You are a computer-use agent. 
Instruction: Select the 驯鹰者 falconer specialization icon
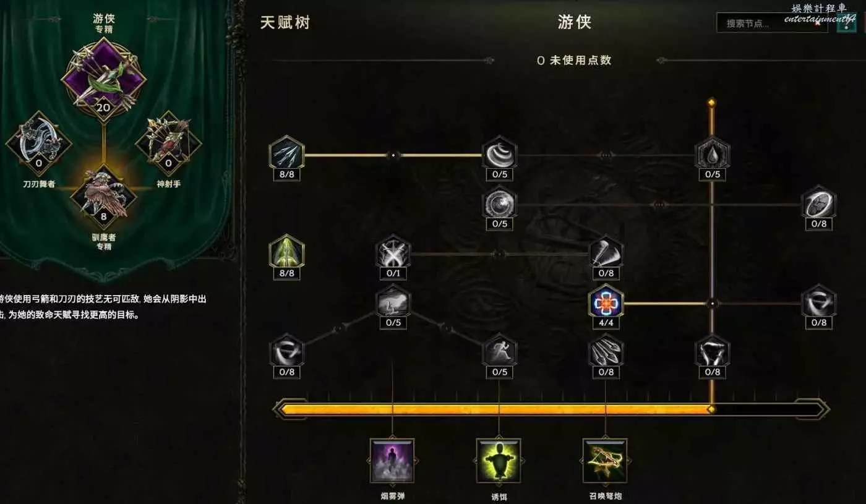tap(103, 197)
